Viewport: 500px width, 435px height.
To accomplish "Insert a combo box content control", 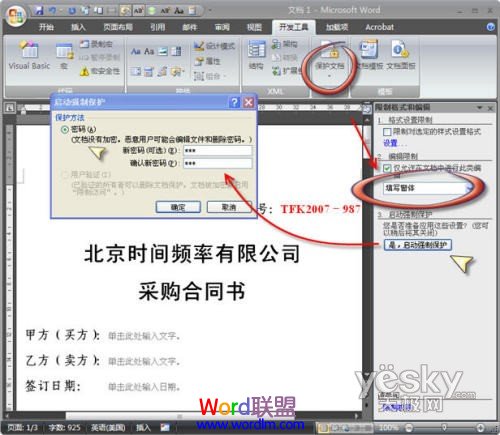I will tap(176, 51).
